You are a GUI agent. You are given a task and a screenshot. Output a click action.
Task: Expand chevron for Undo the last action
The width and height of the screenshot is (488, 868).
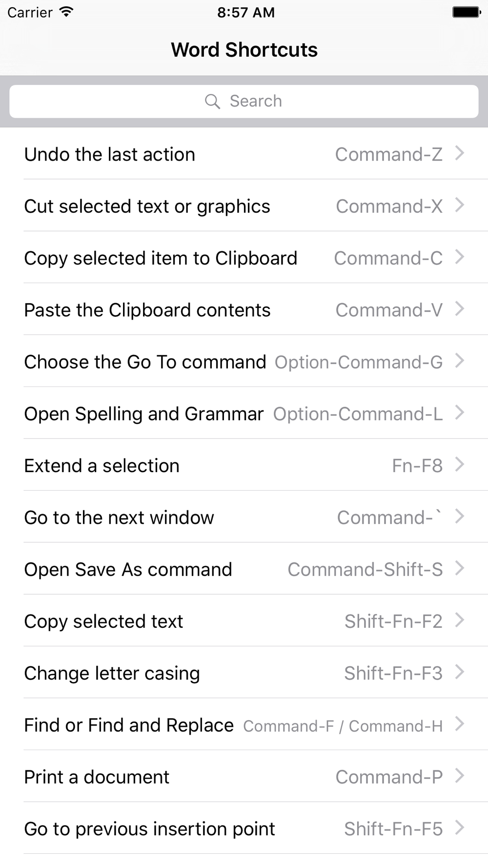[459, 154]
